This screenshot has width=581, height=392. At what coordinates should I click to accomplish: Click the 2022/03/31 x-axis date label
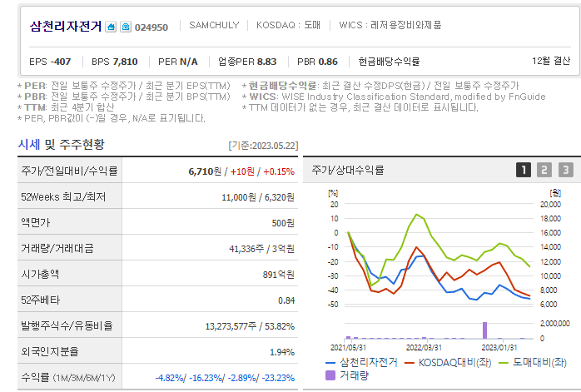click(424, 348)
